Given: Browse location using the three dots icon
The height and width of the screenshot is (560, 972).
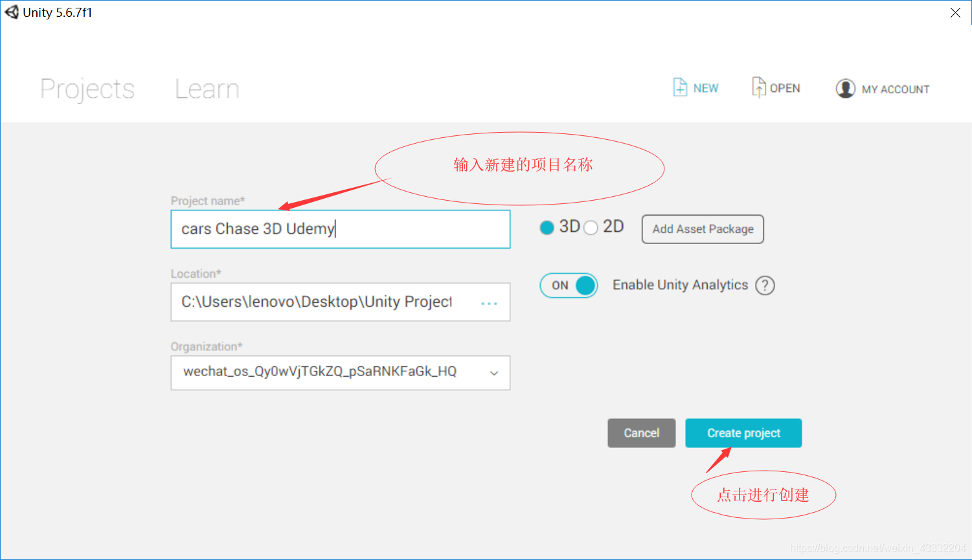Looking at the screenshot, I should click(489, 303).
